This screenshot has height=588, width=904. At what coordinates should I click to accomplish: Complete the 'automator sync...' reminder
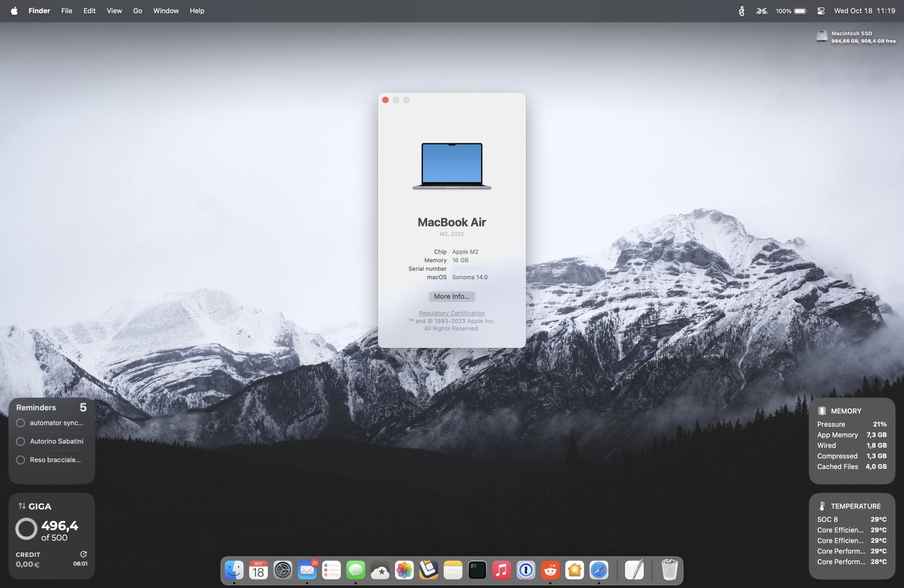click(20, 423)
